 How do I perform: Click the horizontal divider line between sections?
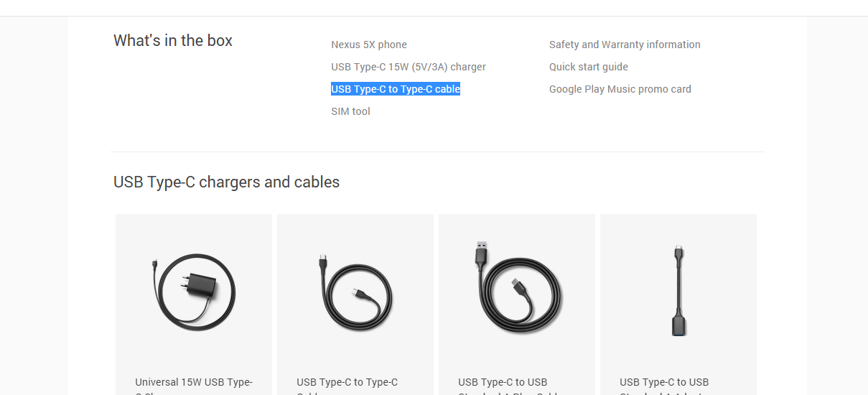[x=437, y=152]
